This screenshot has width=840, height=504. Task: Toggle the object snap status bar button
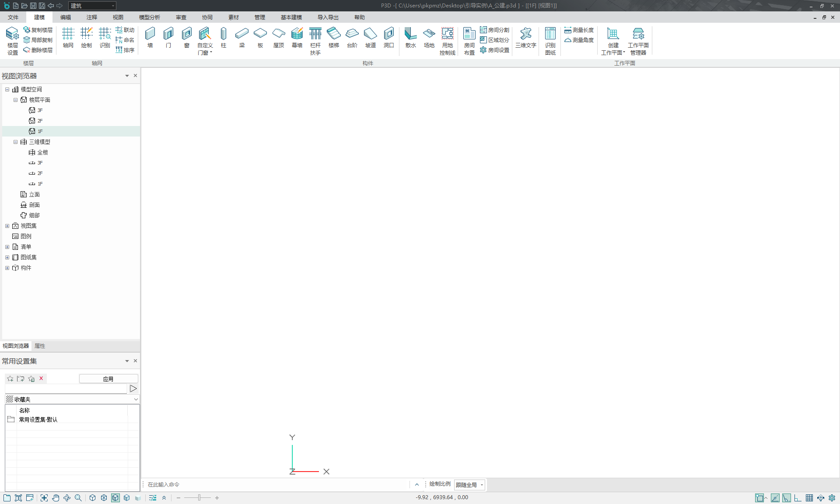(x=760, y=498)
